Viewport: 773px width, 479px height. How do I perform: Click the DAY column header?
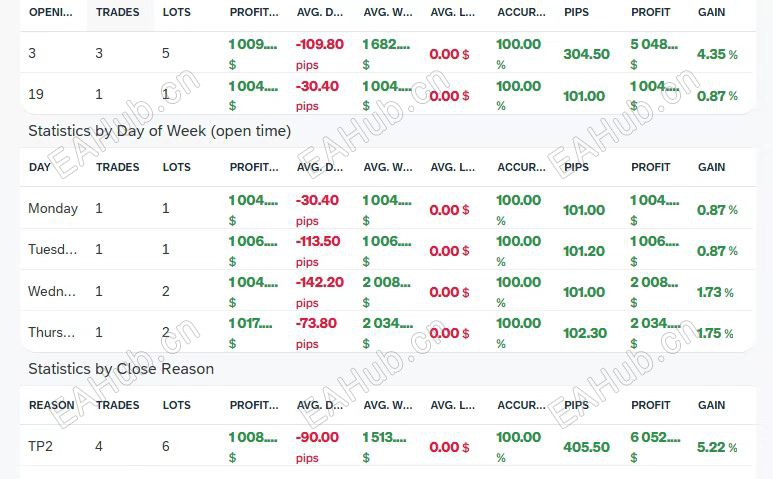(x=39, y=167)
